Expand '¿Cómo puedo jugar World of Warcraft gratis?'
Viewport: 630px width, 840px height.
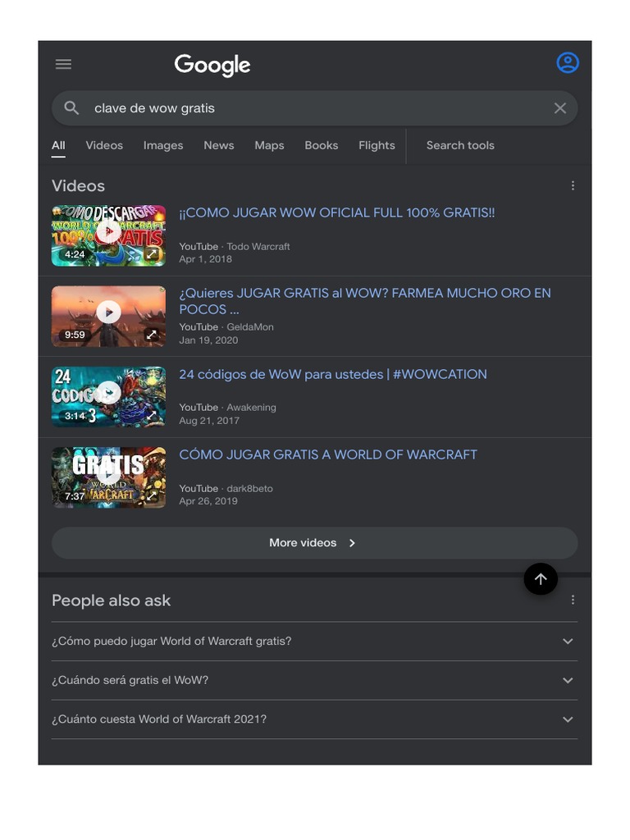[314, 641]
